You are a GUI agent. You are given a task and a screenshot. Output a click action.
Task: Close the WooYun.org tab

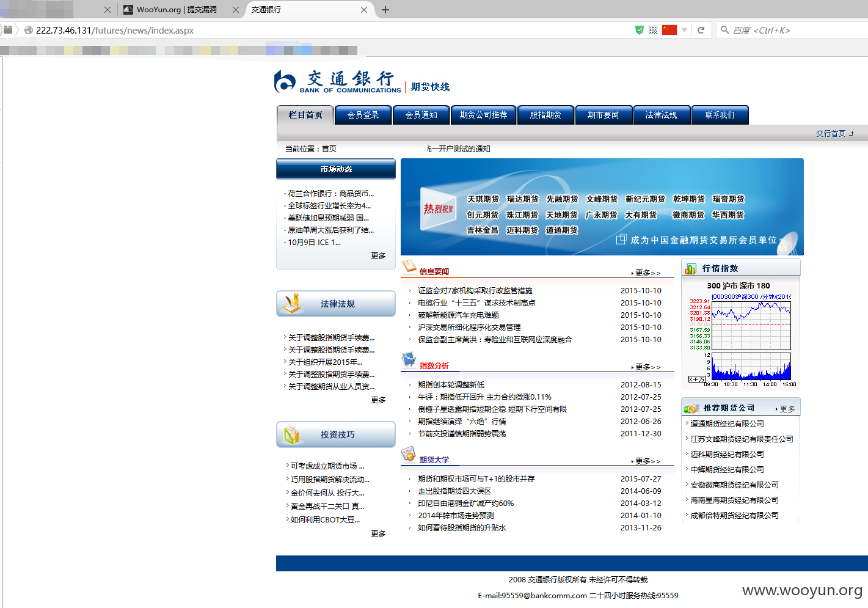(236, 10)
